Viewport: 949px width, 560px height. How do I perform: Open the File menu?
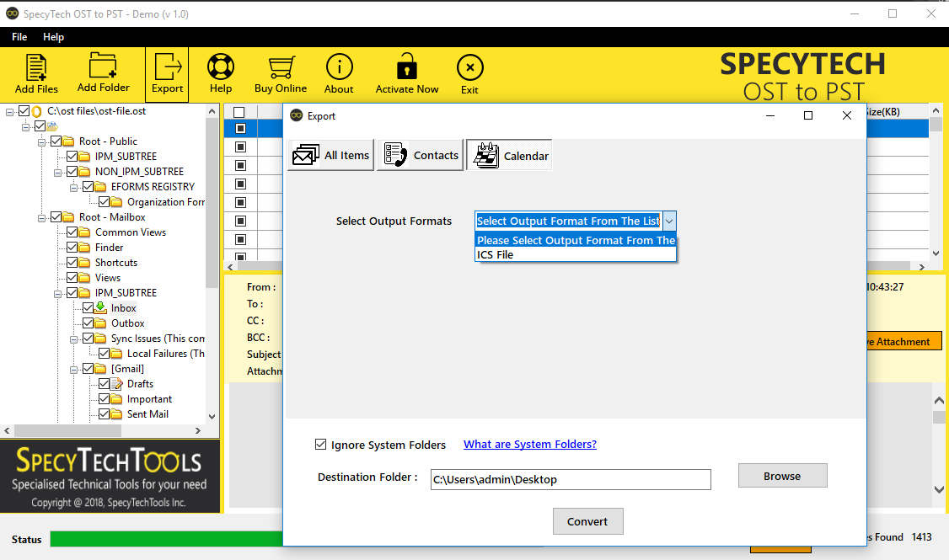pyautogui.click(x=19, y=37)
